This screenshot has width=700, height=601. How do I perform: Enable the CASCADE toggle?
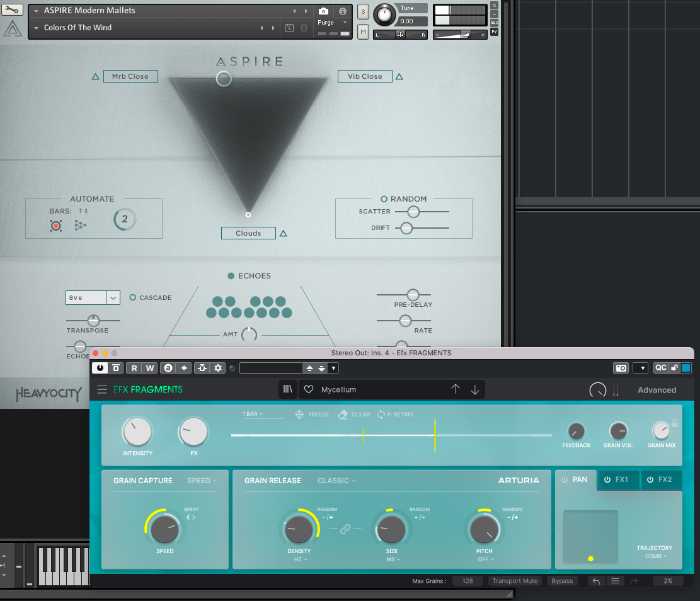pos(133,297)
